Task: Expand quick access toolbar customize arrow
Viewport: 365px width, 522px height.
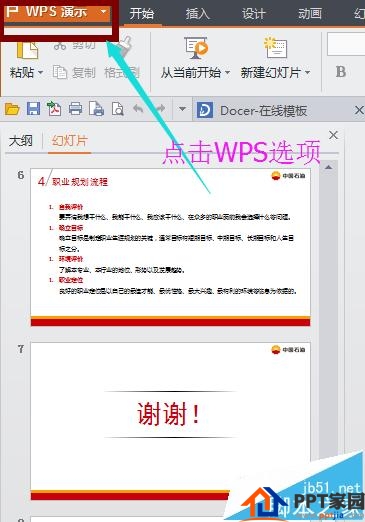Action: coord(182,109)
